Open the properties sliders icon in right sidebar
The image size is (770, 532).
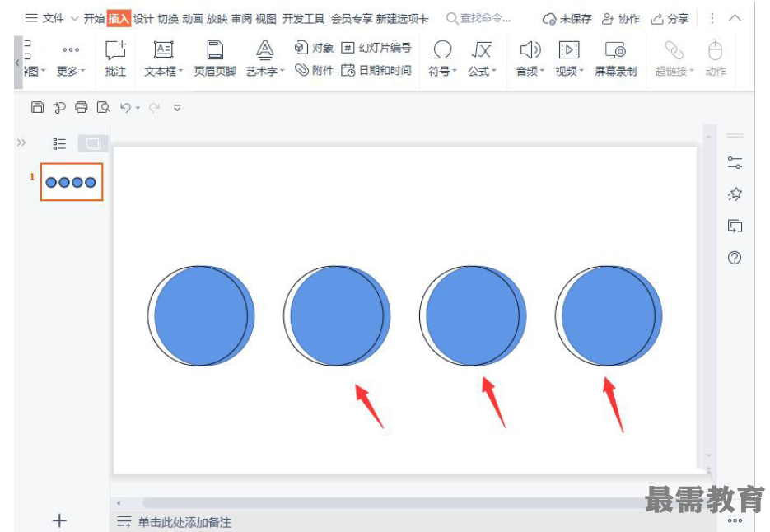pyautogui.click(x=735, y=162)
